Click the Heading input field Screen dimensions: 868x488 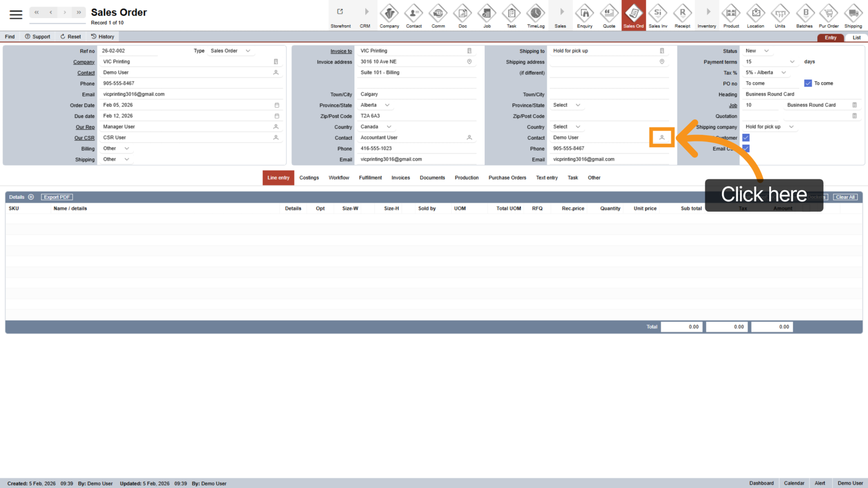(x=801, y=94)
